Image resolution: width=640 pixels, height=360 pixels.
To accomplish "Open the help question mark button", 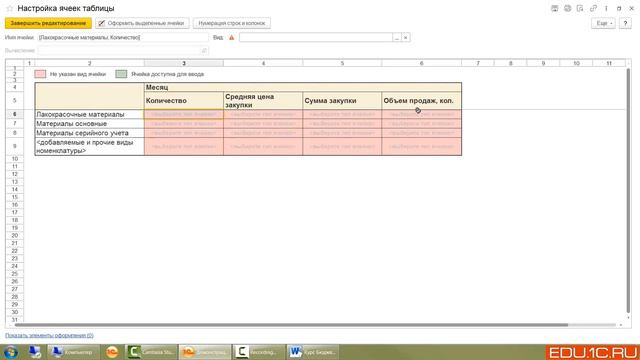I will coord(625,23).
